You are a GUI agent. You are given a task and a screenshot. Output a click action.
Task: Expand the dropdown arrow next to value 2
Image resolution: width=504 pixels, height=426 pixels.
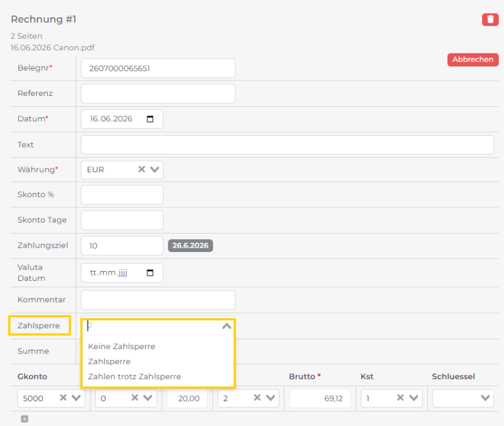coord(270,398)
